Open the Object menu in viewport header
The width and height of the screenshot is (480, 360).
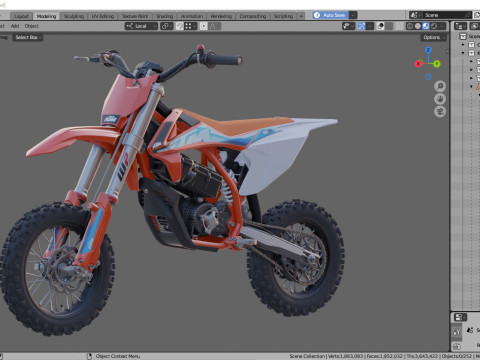pos(32,26)
